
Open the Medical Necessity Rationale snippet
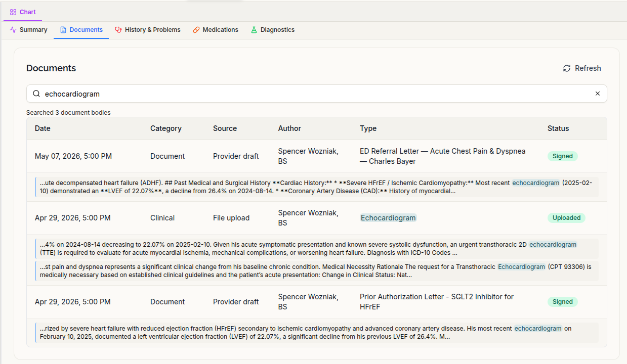[317, 271]
